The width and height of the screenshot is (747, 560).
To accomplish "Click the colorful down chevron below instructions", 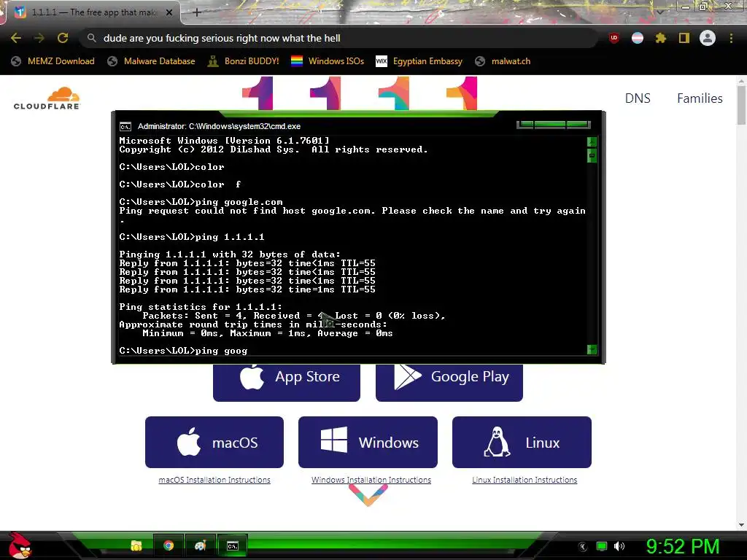I will pyautogui.click(x=368, y=495).
